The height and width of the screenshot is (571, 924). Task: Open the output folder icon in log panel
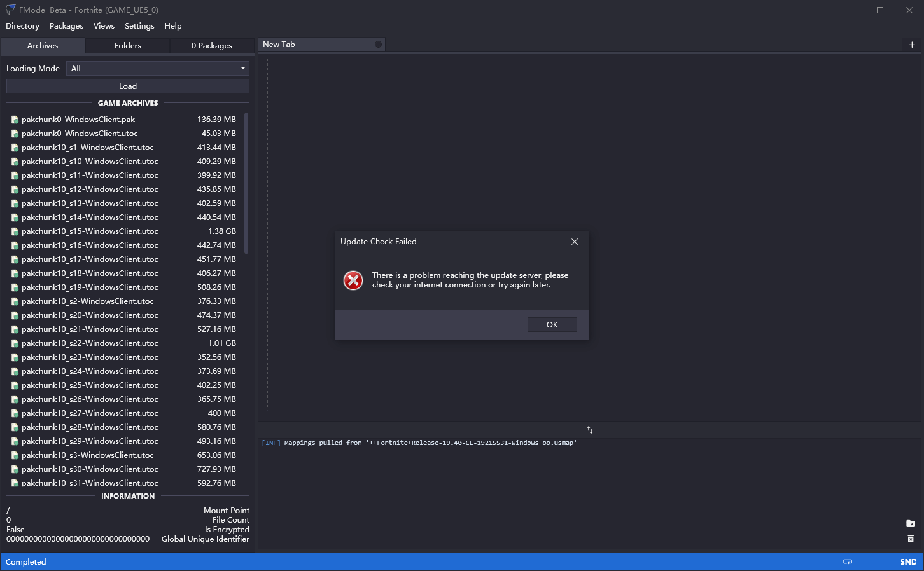point(911,523)
